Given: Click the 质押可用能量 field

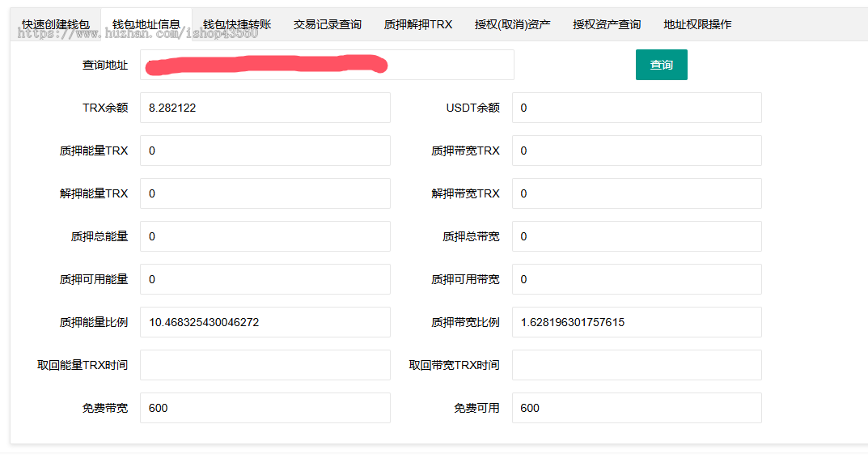Looking at the screenshot, I should (265, 279).
